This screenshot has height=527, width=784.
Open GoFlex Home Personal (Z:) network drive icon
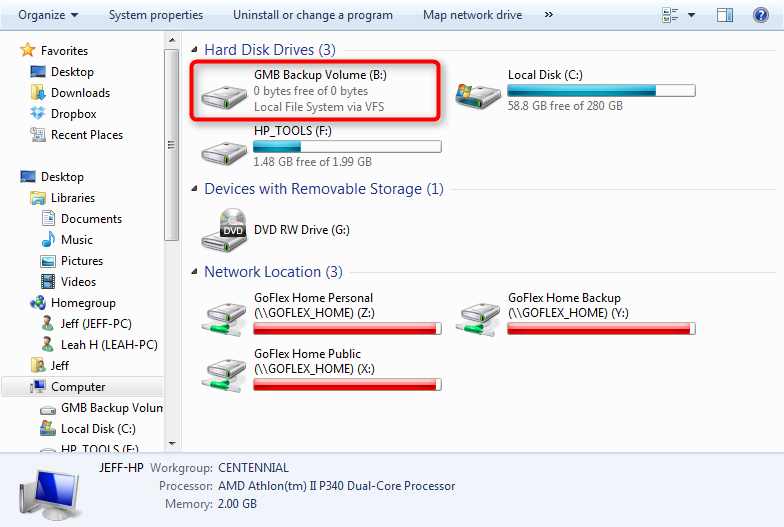coord(224,320)
